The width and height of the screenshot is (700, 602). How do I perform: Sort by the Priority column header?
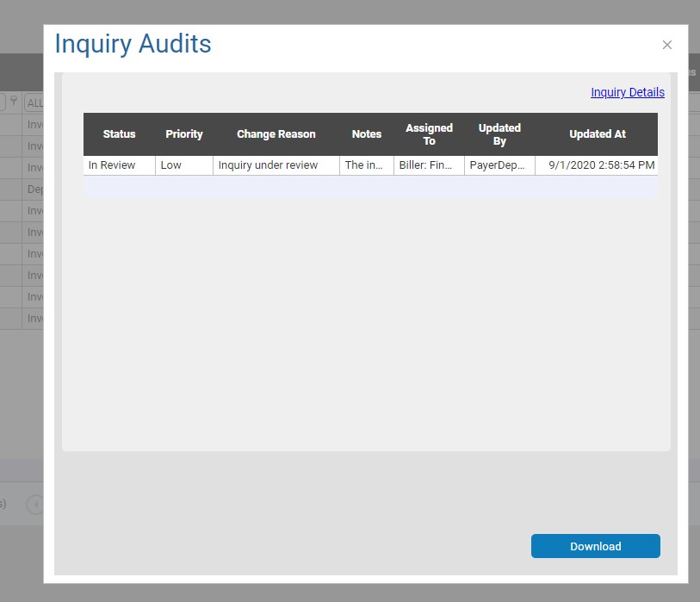tap(184, 134)
